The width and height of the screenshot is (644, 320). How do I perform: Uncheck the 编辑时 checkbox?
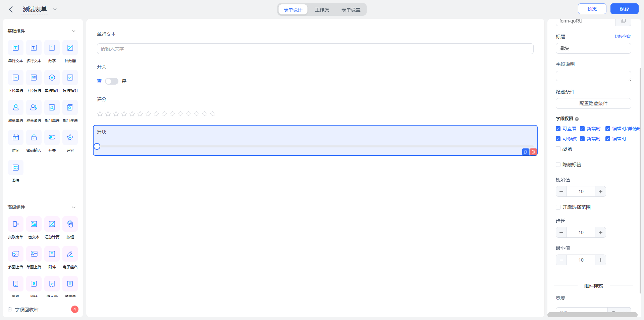tap(608, 139)
